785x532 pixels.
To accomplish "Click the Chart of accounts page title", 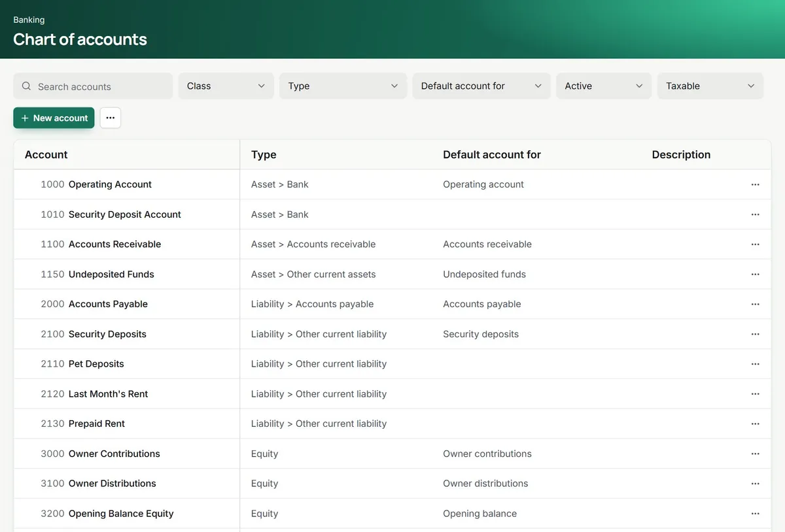I will 80,39.
